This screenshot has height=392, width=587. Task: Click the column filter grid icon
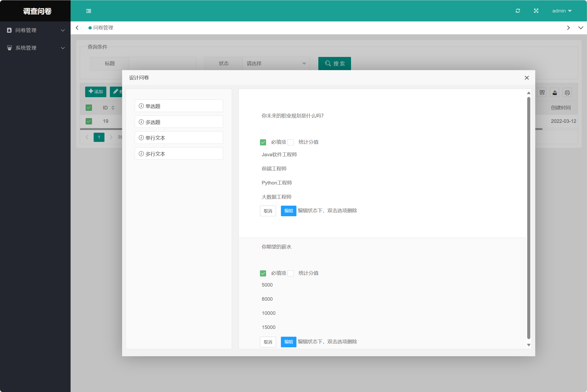(542, 93)
